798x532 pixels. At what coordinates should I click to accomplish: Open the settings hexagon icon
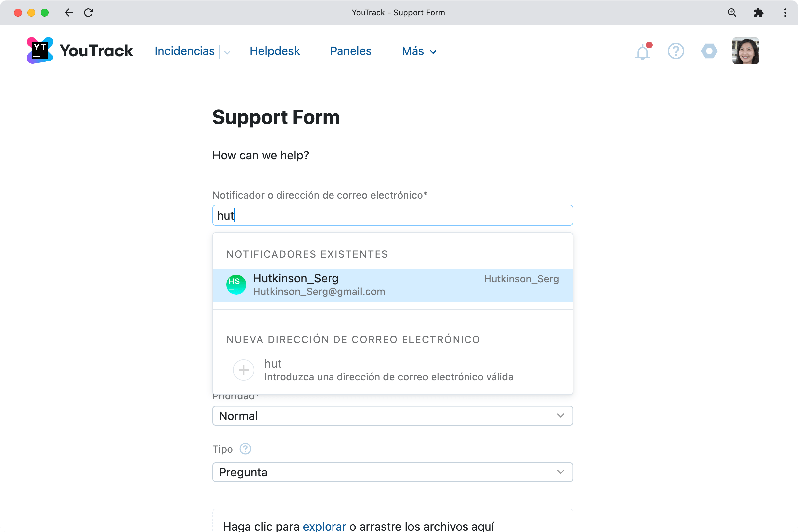[709, 51]
